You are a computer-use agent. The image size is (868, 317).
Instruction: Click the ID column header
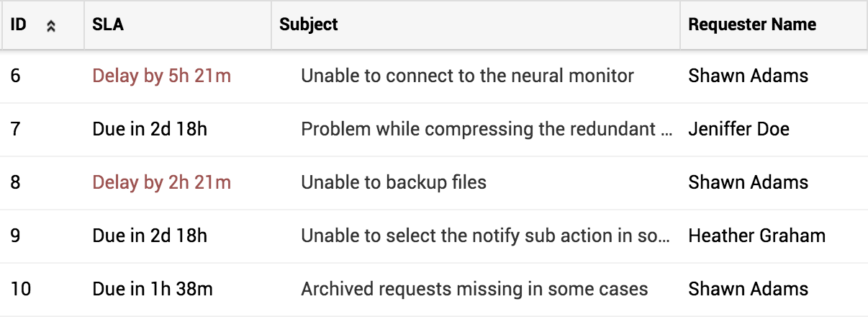[19, 24]
